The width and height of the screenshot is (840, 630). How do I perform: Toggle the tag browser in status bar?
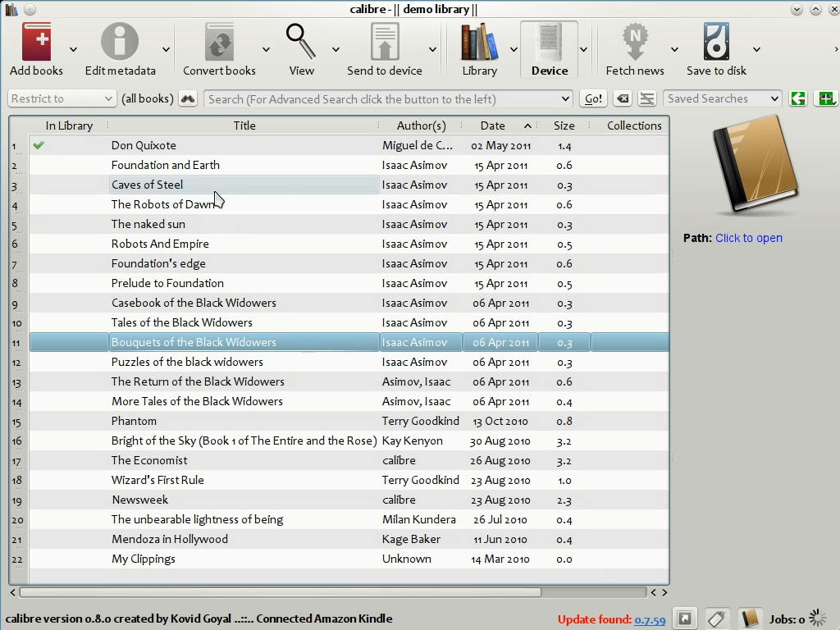(x=716, y=619)
